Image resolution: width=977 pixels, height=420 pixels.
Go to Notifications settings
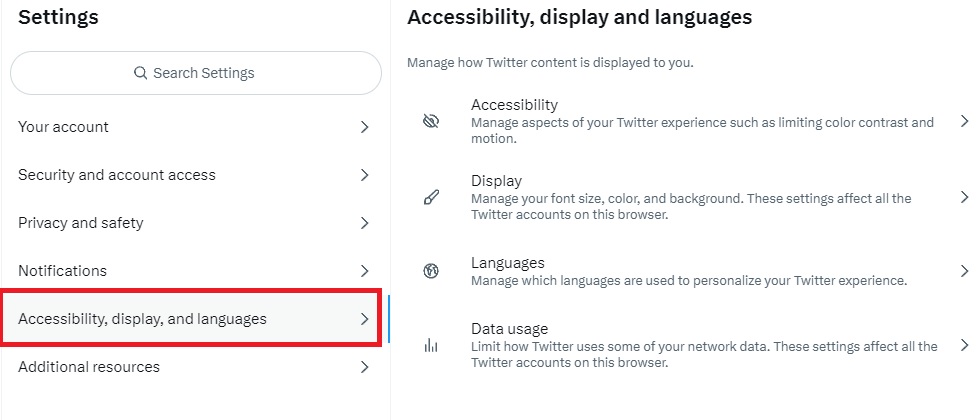pyautogui.click(x=195, y=271)
